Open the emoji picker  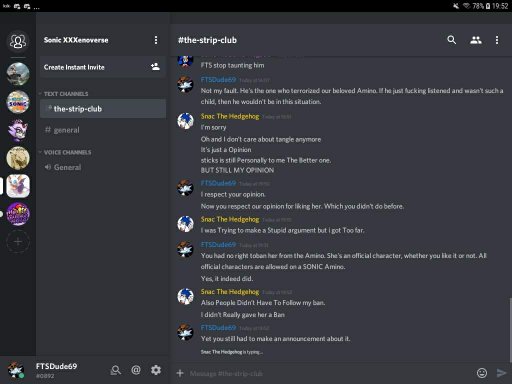click(x=482, y=373)
